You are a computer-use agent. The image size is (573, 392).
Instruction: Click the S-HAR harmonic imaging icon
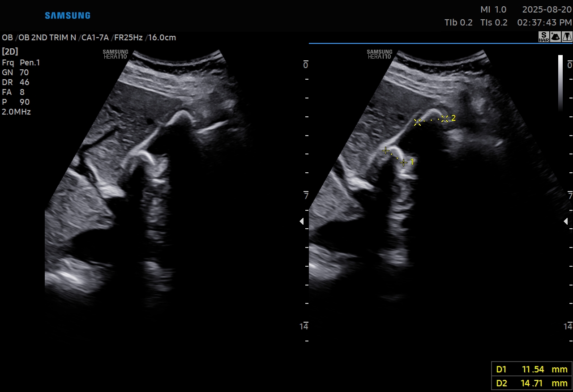tap(543, 37)
